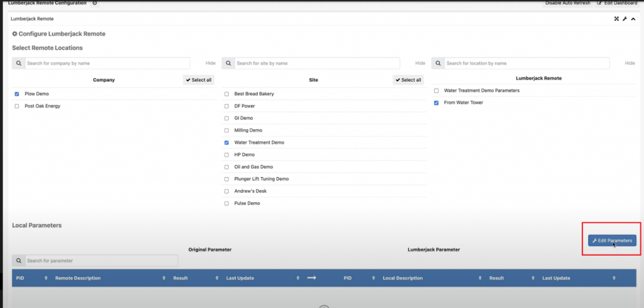
Task: Open panel settings via wrench icon
Action: 625,19
